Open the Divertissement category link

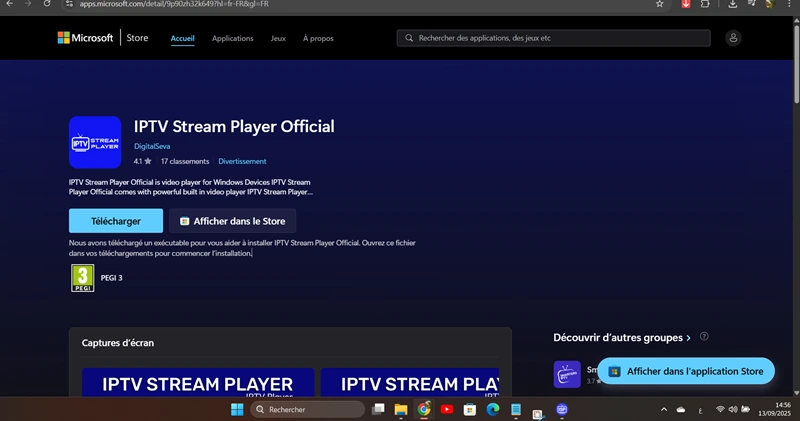coord(242,161)
